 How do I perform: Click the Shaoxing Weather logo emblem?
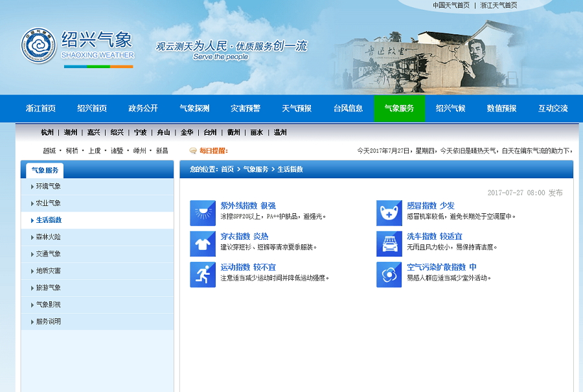[x=39, y=45]
